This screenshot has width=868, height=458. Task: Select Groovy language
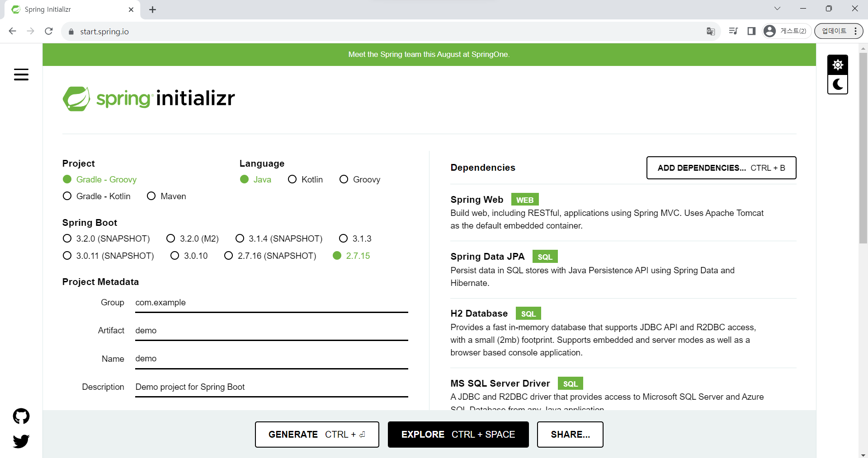coord(360,179)
